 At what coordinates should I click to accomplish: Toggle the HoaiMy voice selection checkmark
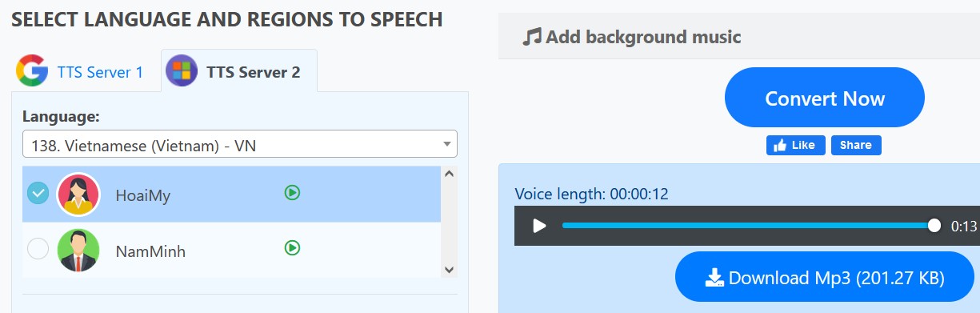[x=38, y=193]
